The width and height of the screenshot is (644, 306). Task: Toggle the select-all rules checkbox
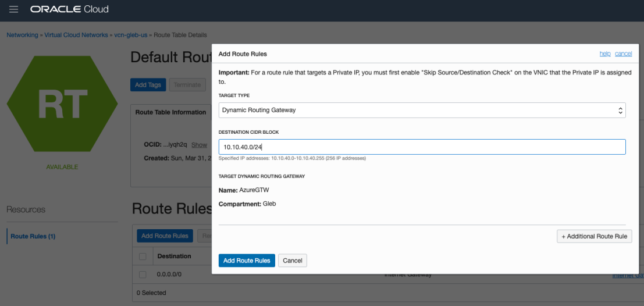(143, 256)
